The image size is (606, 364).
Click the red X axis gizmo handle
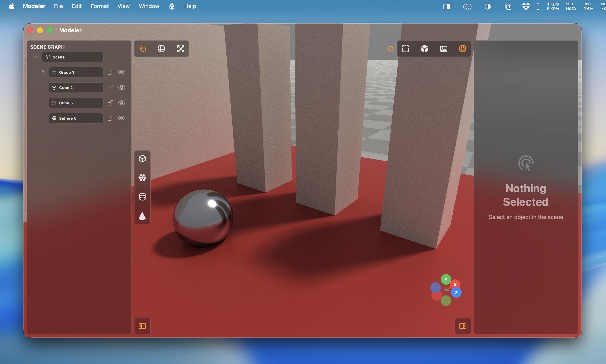[455, 284]
